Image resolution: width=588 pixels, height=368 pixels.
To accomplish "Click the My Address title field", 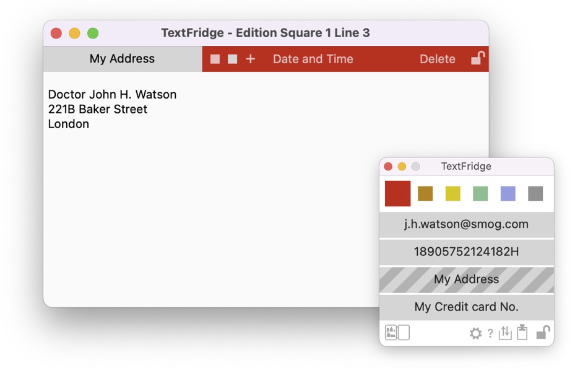I will 123,59.
